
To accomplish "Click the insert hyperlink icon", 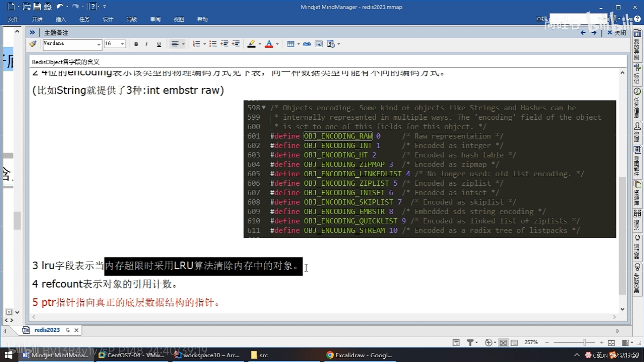I will (x=306, y=44).
